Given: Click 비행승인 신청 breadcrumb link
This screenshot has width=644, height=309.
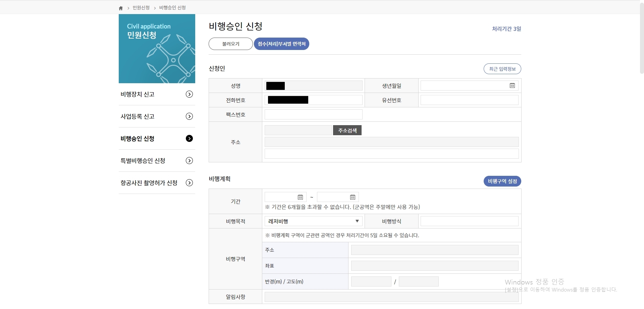Looking at the screenshot, I should pyautogui.click(x=172, y=8).
